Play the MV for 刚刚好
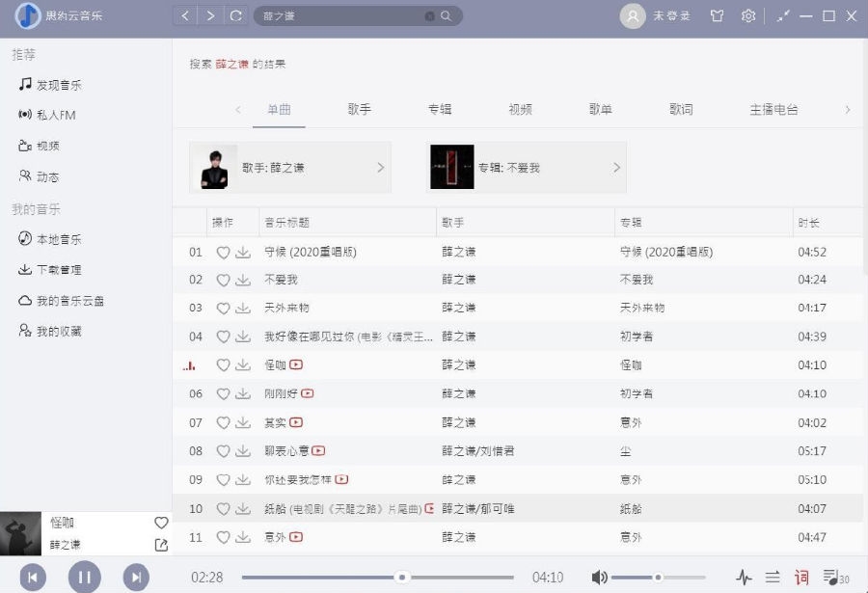 click(308, 393)
